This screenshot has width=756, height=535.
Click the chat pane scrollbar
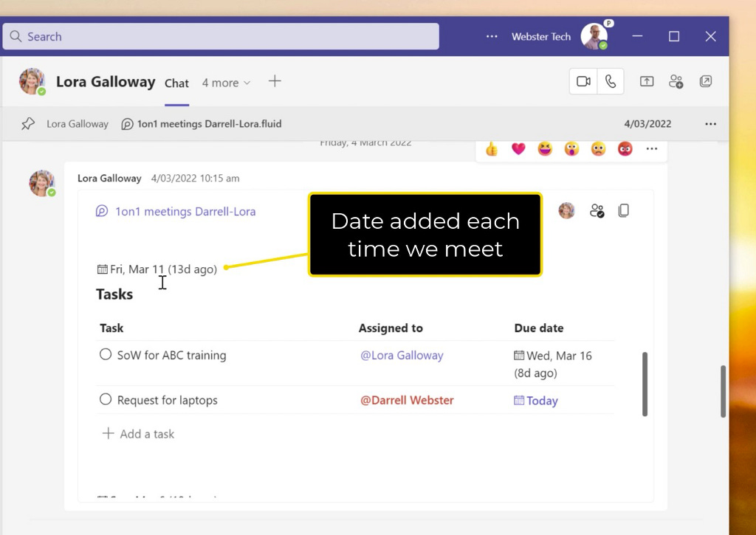[724, 391]
